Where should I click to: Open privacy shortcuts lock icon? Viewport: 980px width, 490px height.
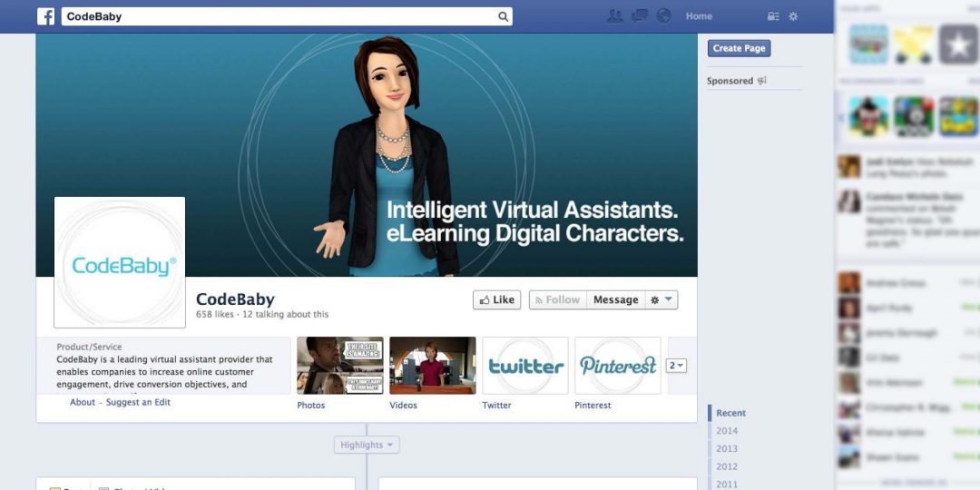pos(773,16)
